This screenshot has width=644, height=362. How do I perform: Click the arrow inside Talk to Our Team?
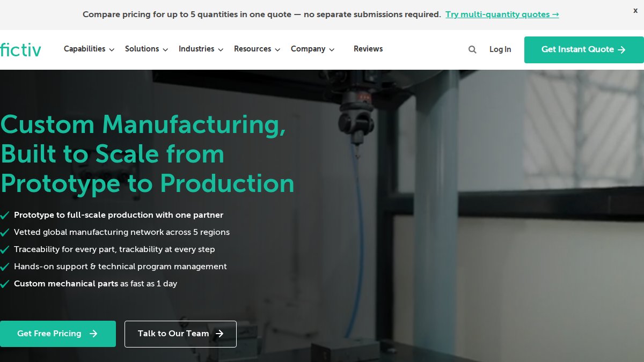[x=219, y=334]
